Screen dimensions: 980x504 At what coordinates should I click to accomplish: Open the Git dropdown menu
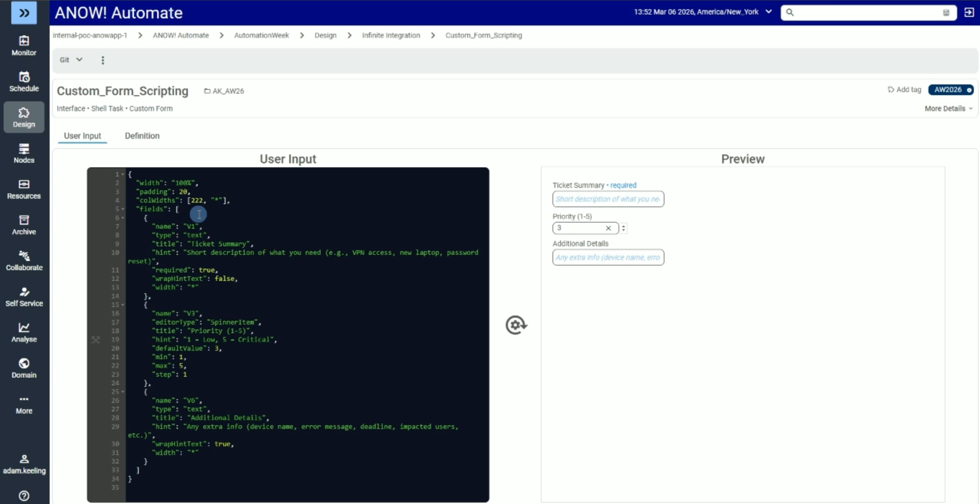click(x=71, y=60)
